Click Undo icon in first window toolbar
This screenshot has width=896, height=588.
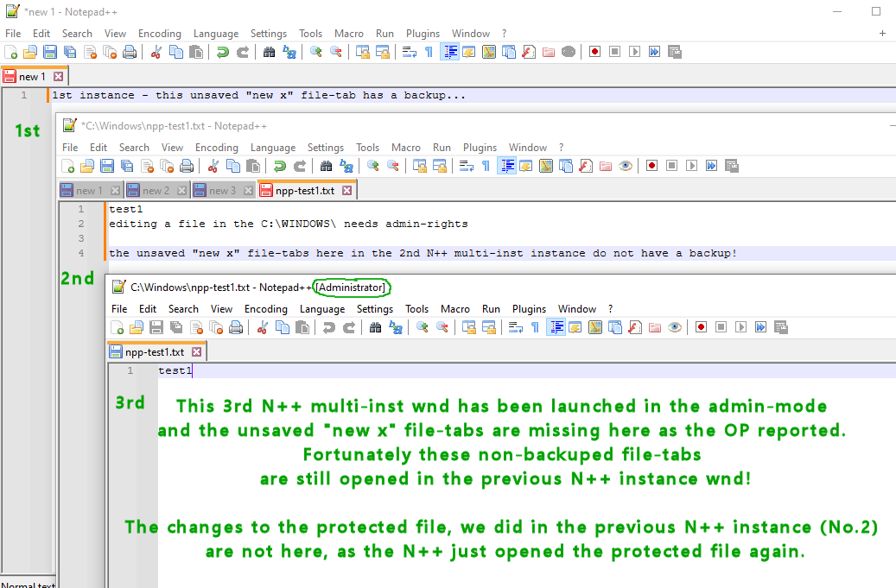223,52
